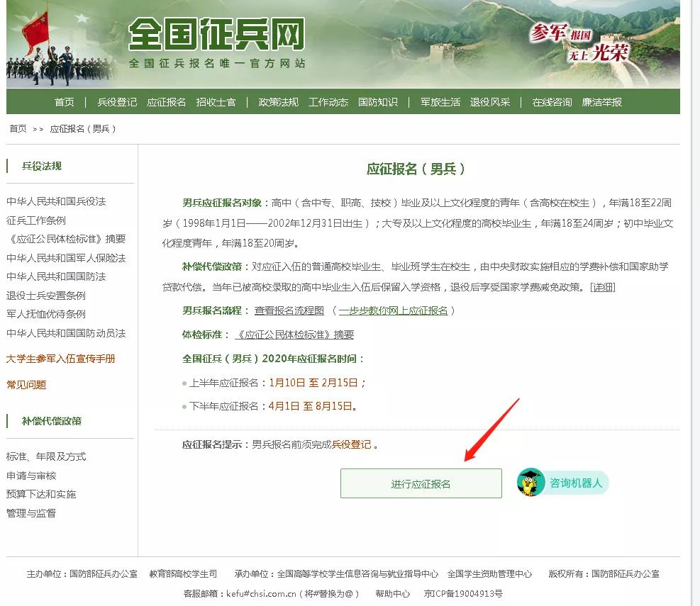Image resolution: width=700 pixels, height=606 pixels.
Task: Click the 详细 link after the compensation policy
Action: [602, 286]
